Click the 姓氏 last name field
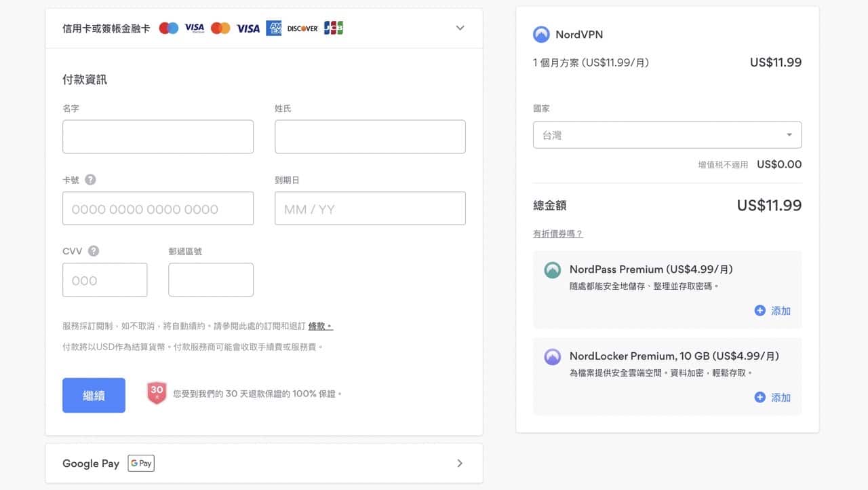The height and width of the screenshot is (490, 868). click(370, 136)
